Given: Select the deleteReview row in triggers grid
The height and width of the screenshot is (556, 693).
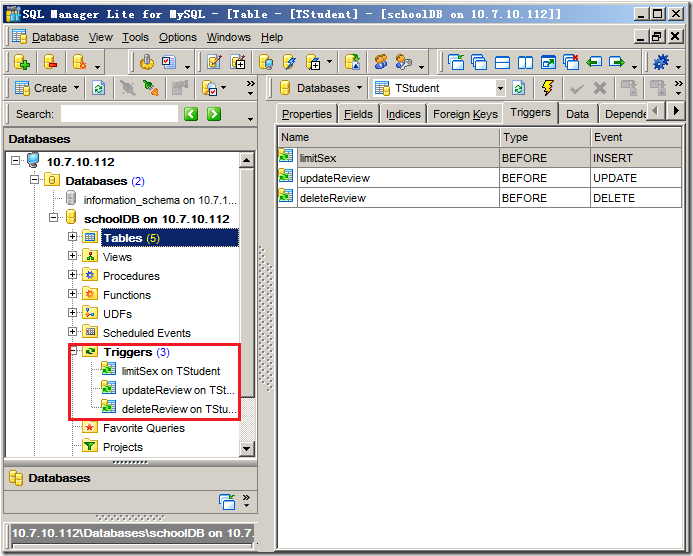Looking at the screenshot, I should (480, 198).
